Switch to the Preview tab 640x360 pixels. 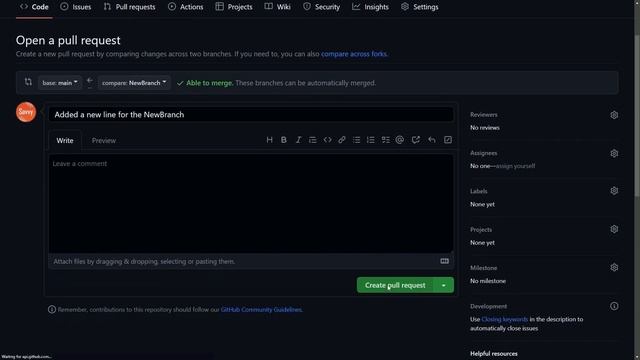point(104,140)
